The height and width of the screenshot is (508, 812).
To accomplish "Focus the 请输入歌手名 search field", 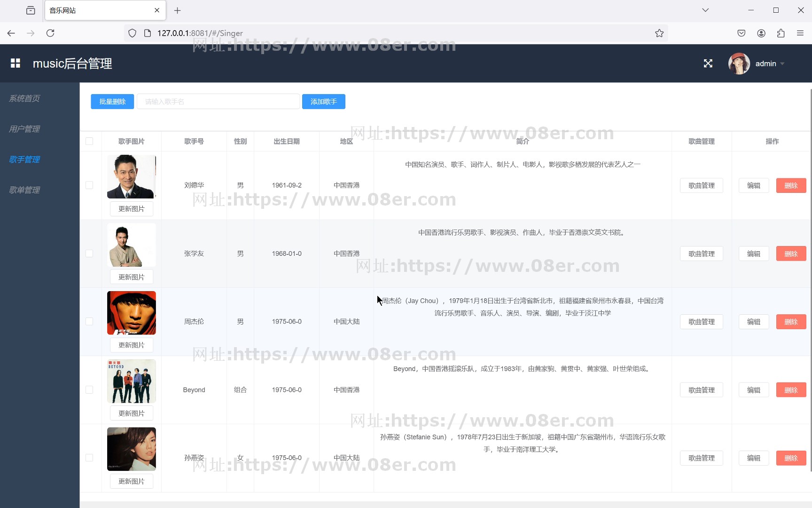I will pyautogui.click(x=218, y=102).
